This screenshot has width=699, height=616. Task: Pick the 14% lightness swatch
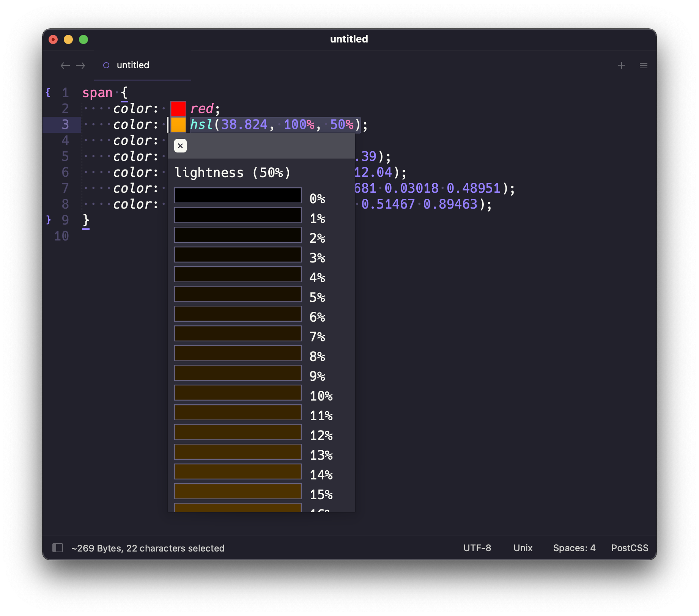tap(238, 471)
